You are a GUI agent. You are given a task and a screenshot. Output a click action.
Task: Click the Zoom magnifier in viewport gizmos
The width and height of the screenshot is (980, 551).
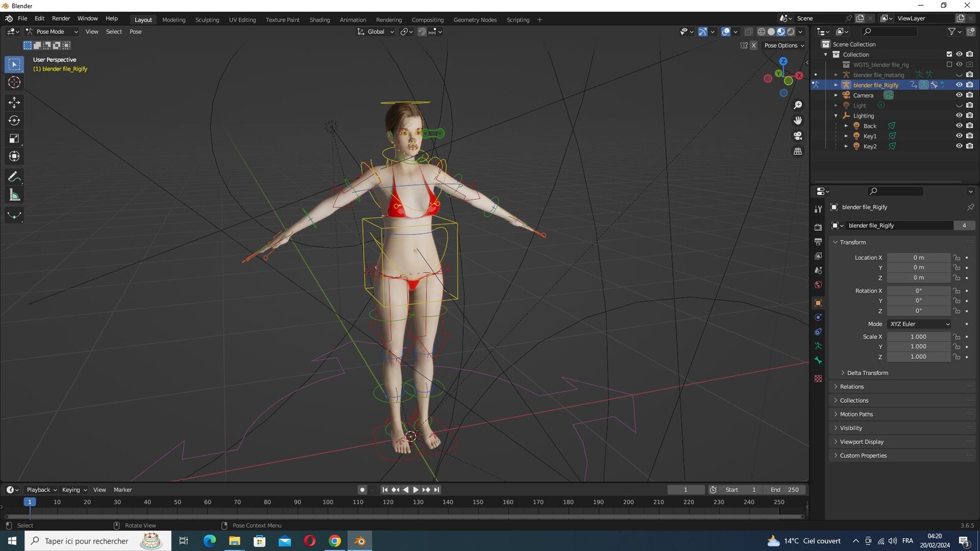[797, 105]
